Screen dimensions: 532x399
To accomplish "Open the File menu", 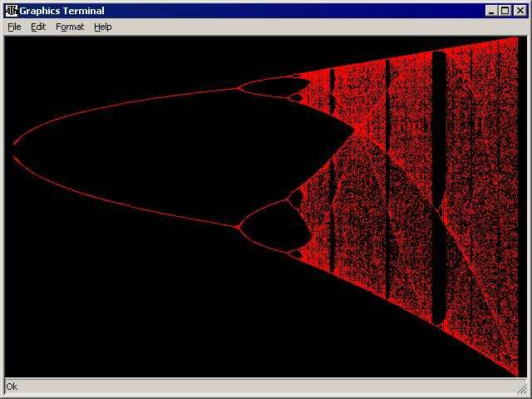I will click(14, 27).
